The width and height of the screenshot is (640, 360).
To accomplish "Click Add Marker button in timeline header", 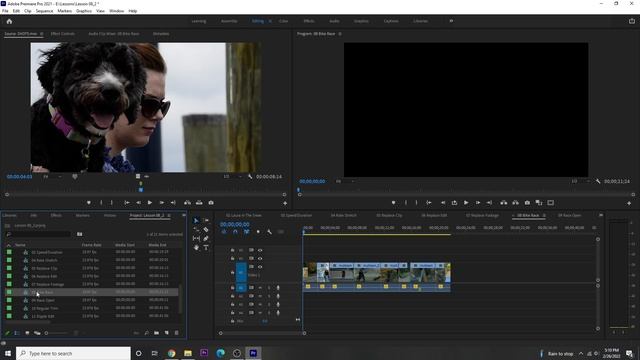I will tap(258, 232).
